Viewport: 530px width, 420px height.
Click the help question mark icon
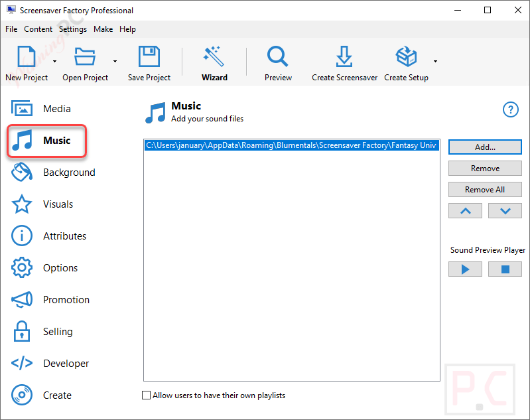pyautogui.click(x=510, y=109)
